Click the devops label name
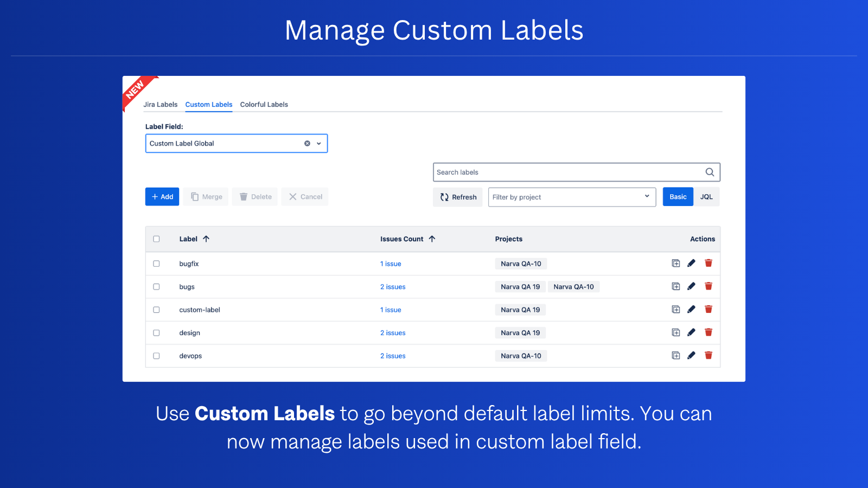Image resolution: width=868 pixels, height=488 pixels. (x=190, y=356)
